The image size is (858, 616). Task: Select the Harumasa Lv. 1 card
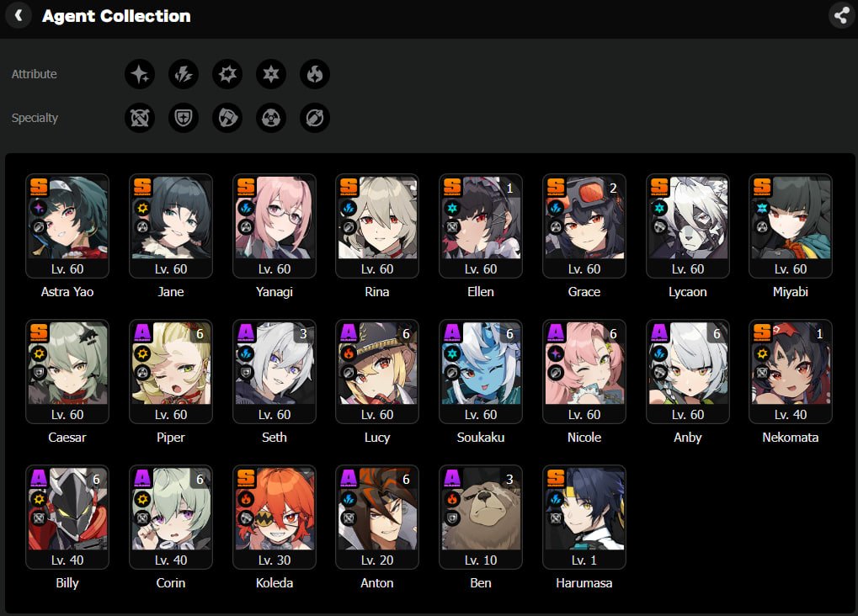click(584, 517)
